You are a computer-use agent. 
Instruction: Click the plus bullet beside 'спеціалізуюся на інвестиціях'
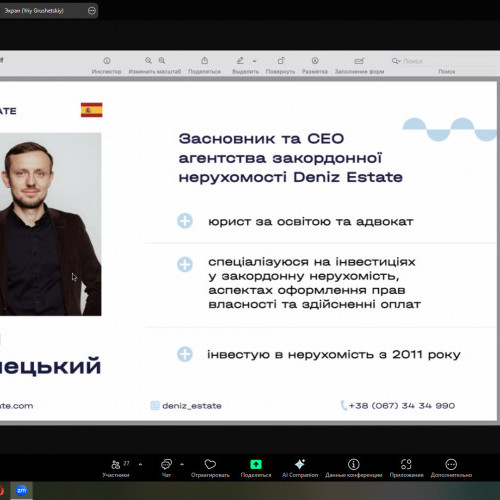pyautogui.click(x=185, y=264)
